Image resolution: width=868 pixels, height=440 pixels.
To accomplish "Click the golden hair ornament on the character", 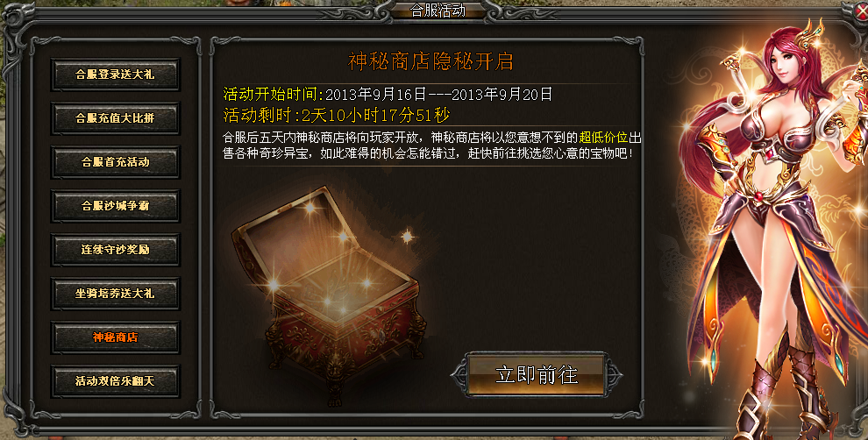I will click(808, 34).
